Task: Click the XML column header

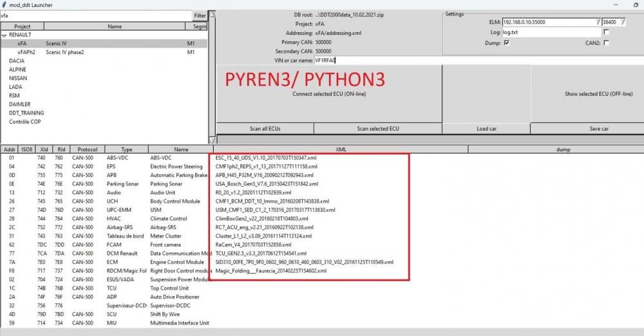Action: point(341,149)
